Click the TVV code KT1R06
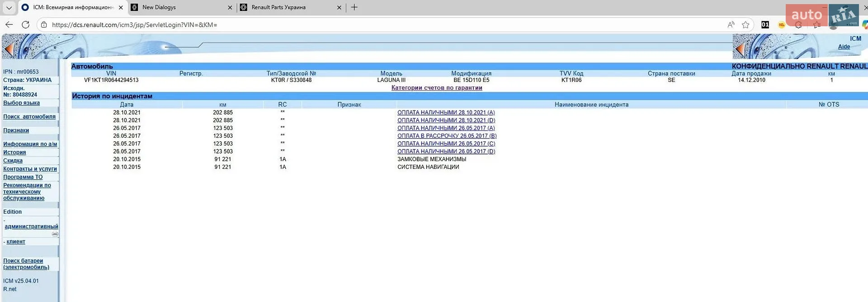868x302 pixels. (x=571, y=80)
